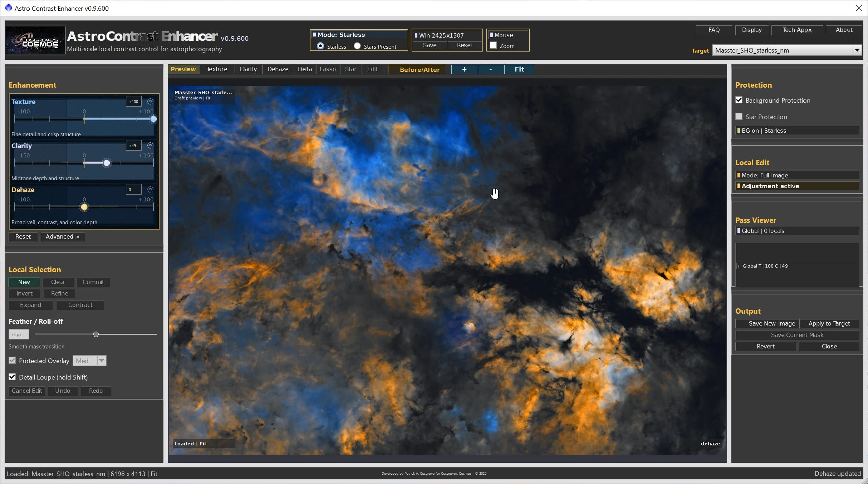Screen dimensions: 868x484
Task: Open the Display settings
Action: [752, 30]
